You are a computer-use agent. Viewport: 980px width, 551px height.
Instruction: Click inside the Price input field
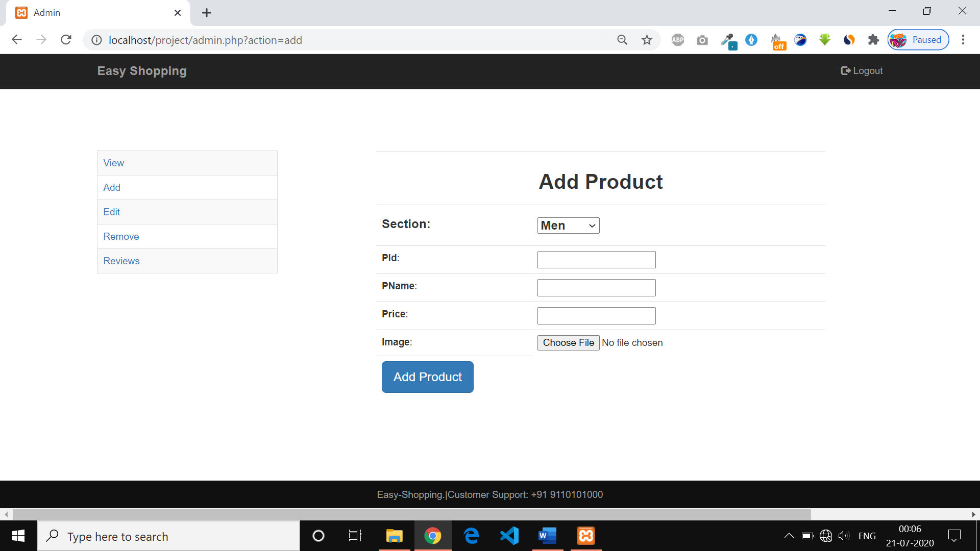tap(596, 315)
